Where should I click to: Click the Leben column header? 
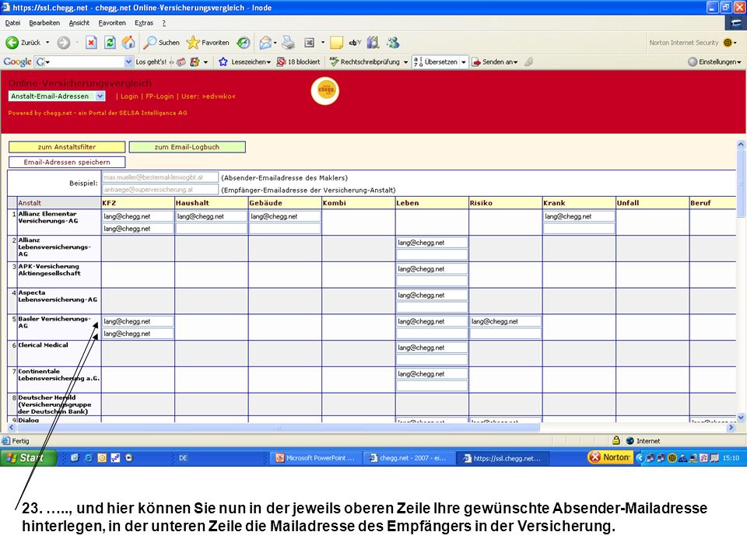pyautogui.click(x=432, y=203)
